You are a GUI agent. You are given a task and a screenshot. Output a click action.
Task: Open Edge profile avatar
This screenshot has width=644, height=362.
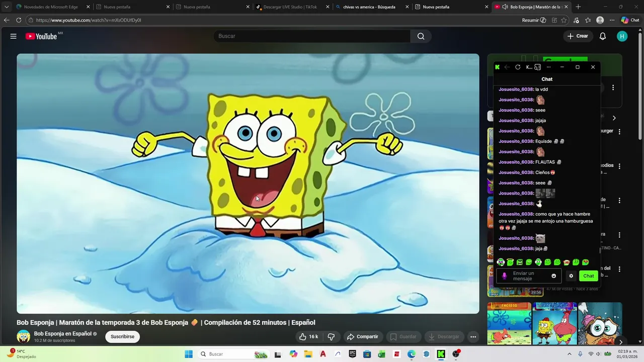600,20
